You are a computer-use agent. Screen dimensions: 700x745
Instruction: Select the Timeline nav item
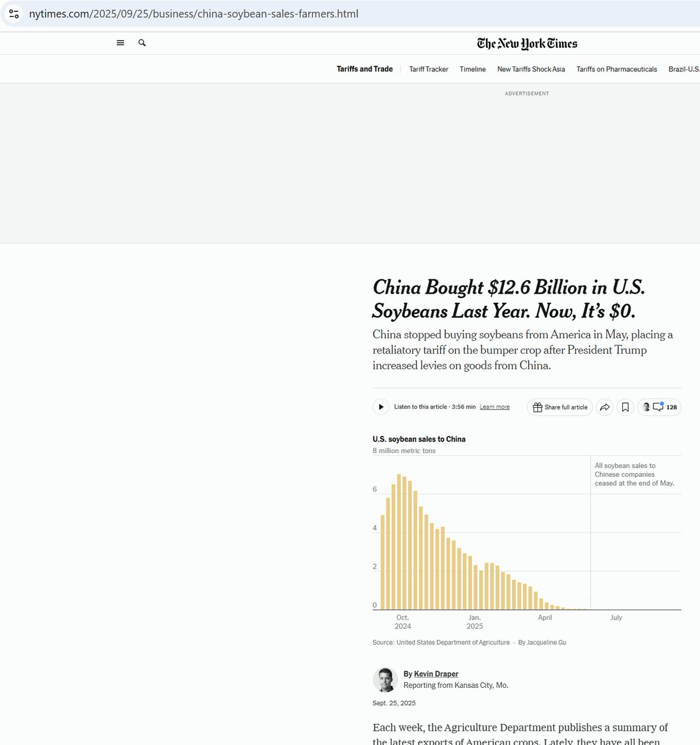tap(473, 69)
